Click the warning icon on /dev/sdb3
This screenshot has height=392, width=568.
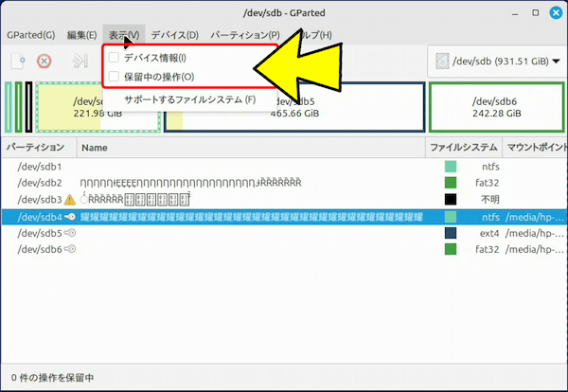(70, 200)
